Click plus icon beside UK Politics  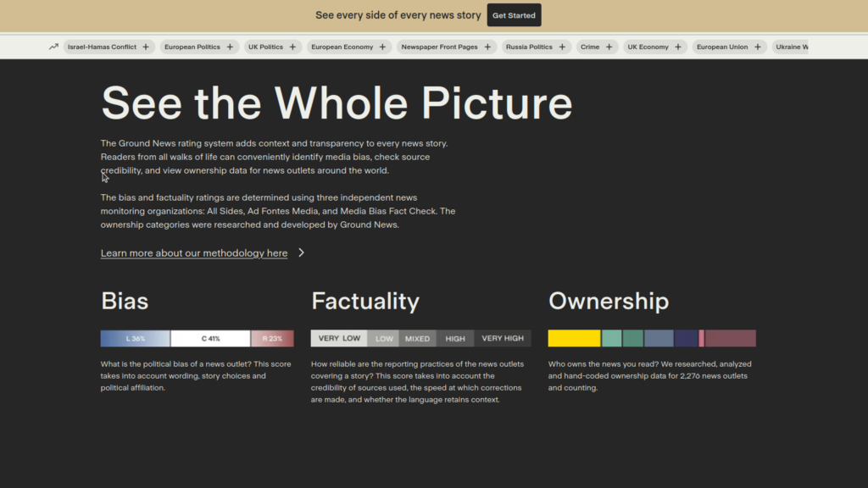pyautogui.click(x=292, y=47)
